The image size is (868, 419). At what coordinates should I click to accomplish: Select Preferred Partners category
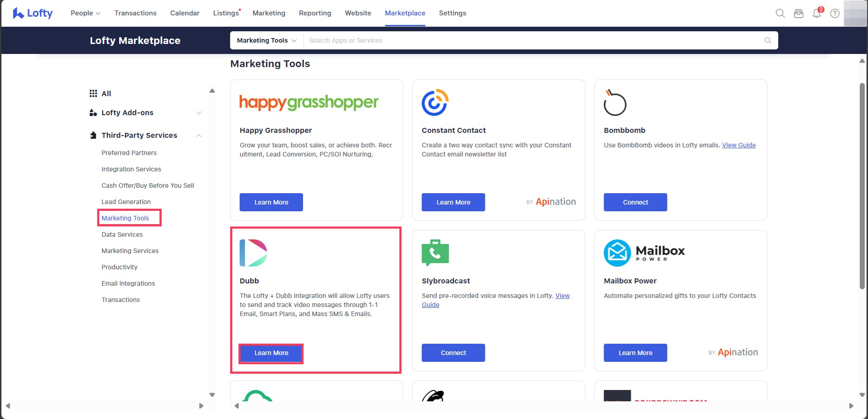[x=129, y=153]
